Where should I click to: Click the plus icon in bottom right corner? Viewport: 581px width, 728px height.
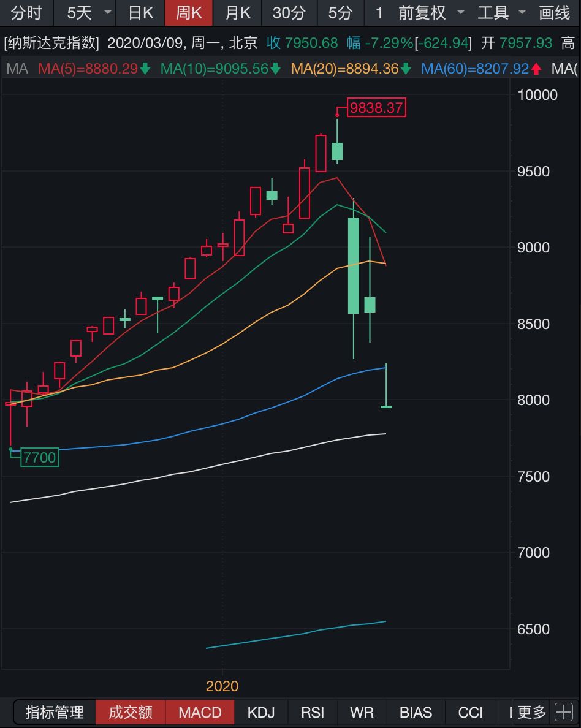(564, 712)
